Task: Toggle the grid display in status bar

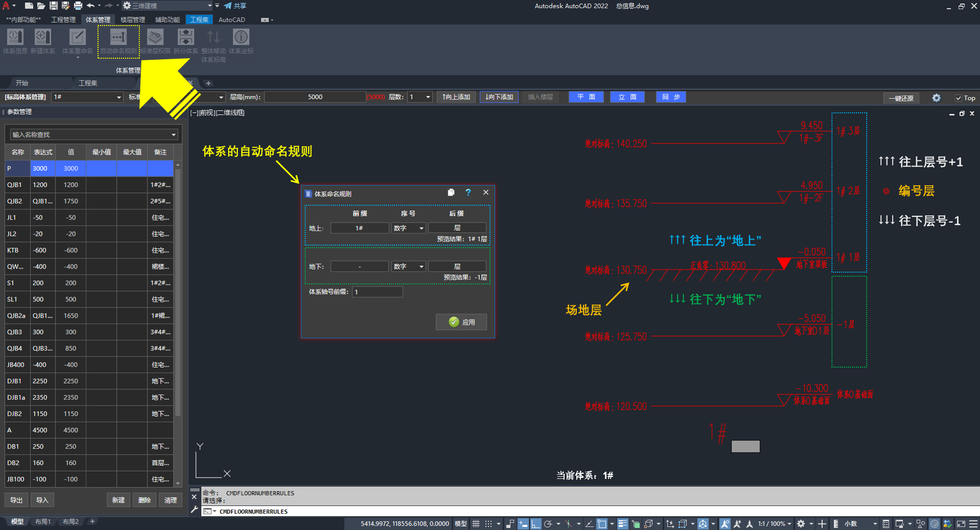Action: coord(476,524)
